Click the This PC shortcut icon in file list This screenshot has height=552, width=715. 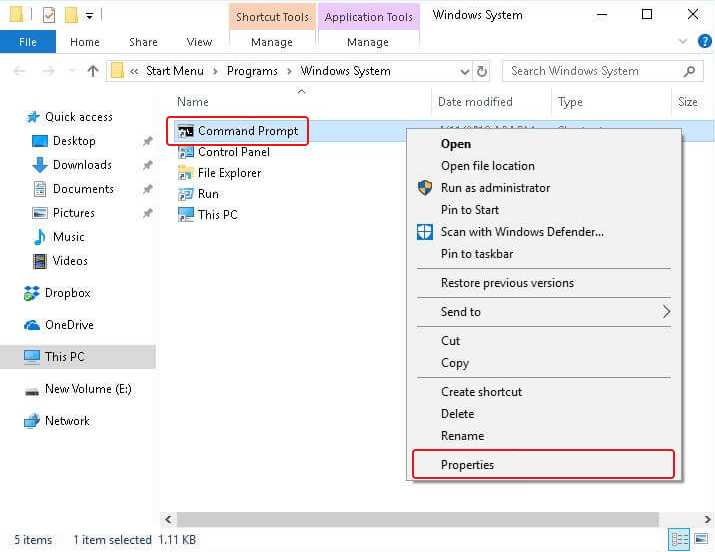[186, 215]
